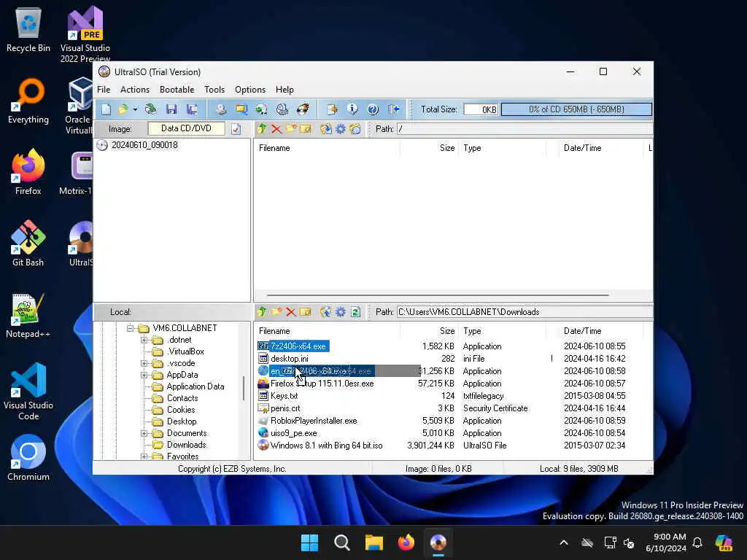Expand the Favorites folder node
The width and height of the screenshot is (747, 560).
[144, 456]
